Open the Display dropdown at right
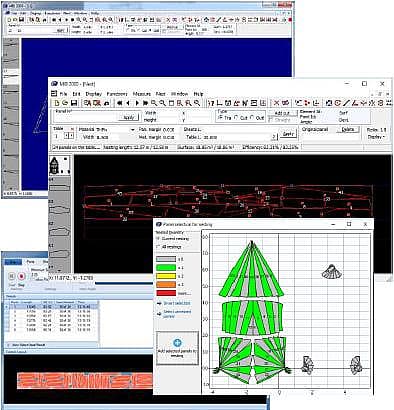 coord(377,137)
